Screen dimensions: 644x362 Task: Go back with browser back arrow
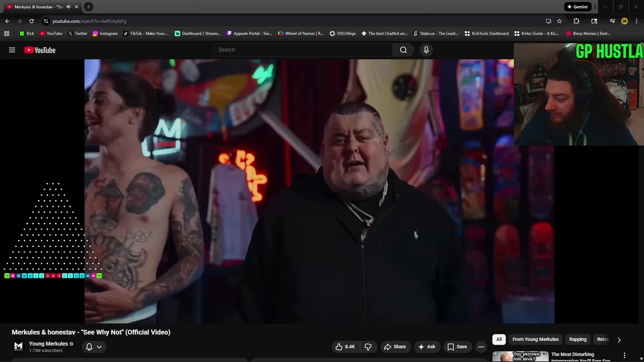7,21
